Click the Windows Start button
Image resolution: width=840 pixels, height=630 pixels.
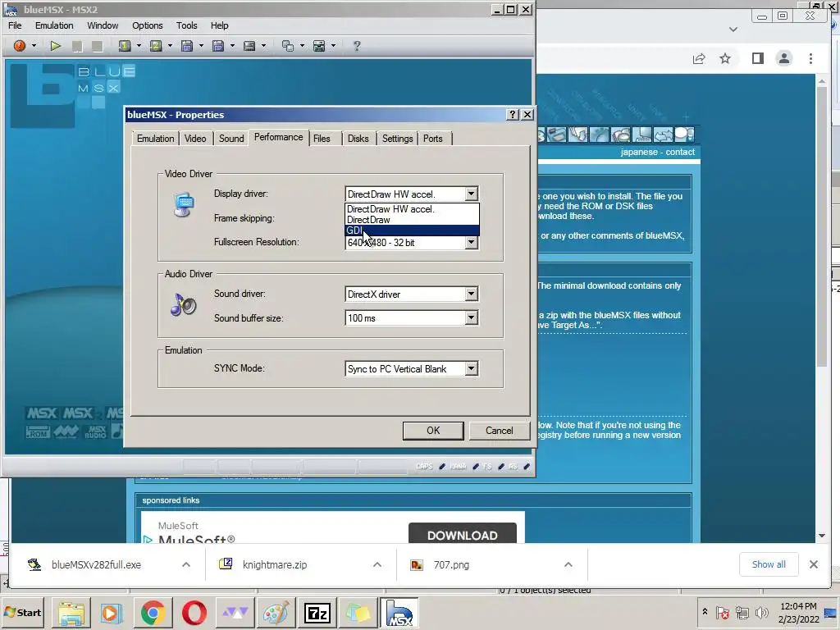click(x=22, y=612)
